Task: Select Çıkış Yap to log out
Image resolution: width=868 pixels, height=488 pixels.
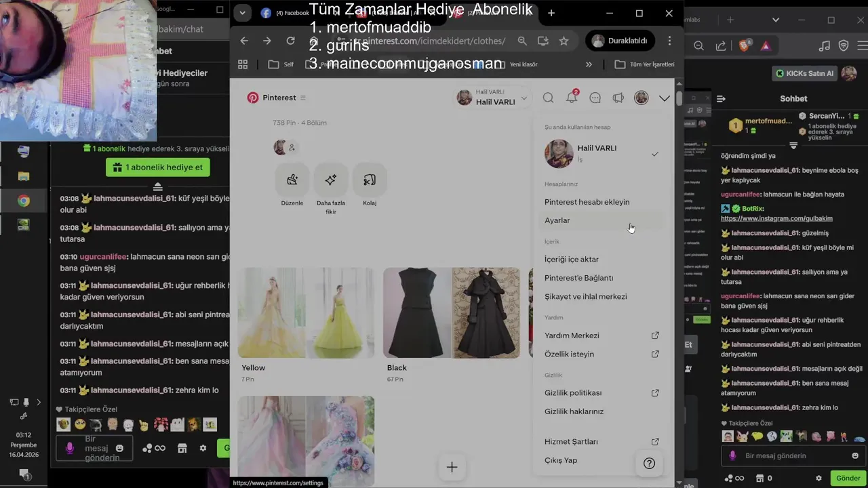Action: pos(561,460)
